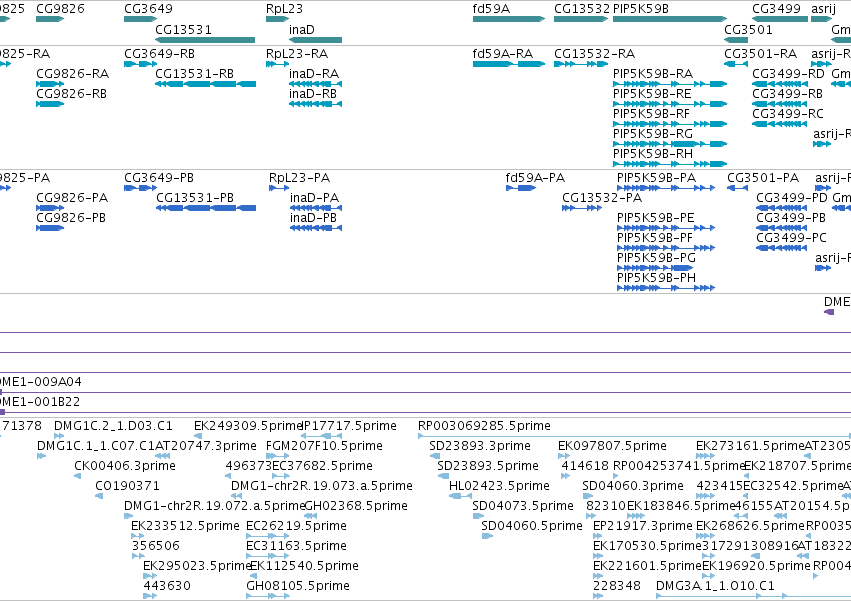Viewport: 851px width, 601px height.
Task: Select transcript CG3499-RD
Action: [780, 84]
